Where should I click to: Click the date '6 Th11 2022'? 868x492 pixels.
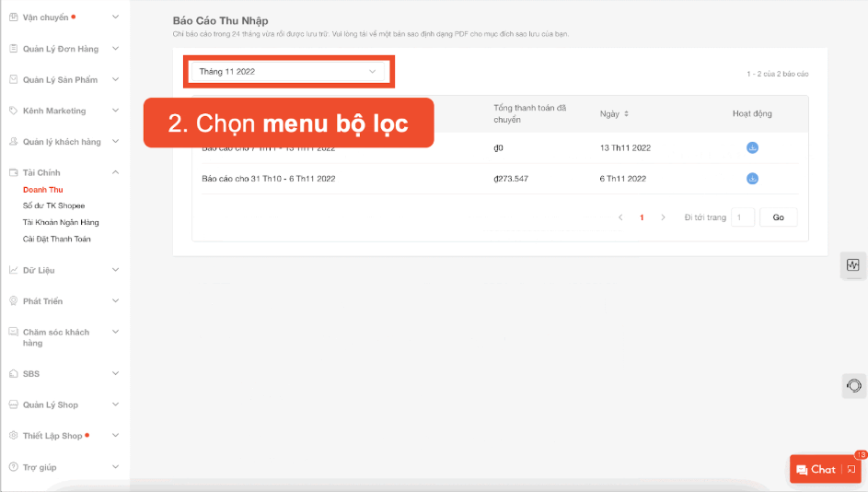tap(623, 179)
